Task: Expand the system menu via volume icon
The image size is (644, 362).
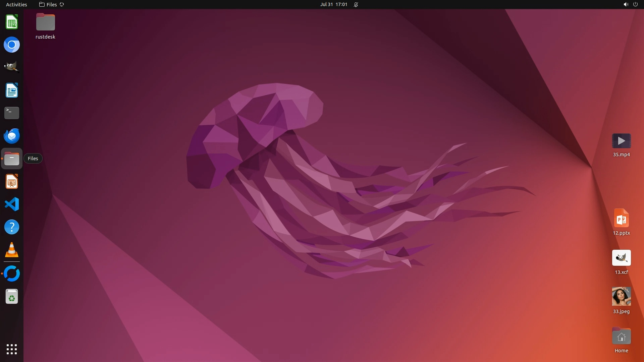Action: 626,4
